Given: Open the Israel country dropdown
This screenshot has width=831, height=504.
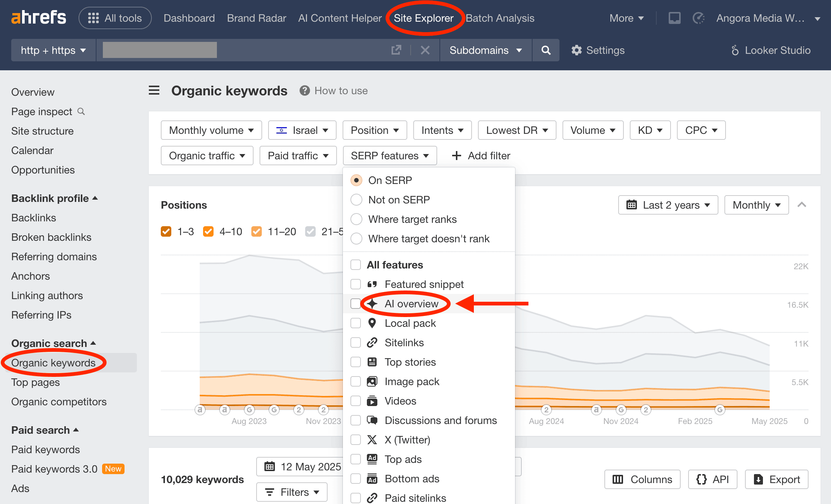Looking at the screenshot, I should (302, 130).
